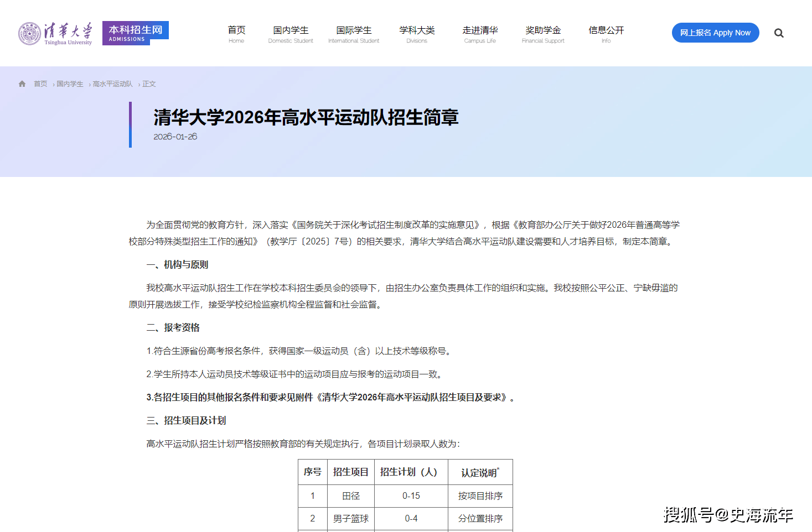Click the breadcrumb home icon
Viewport: 812px width, 532px height.
[22, 84]
